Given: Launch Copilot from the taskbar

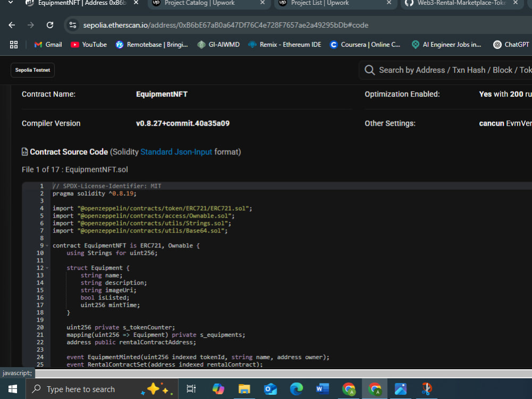Looking at the screenshot, I should pyautogui.click(x=218, y=389).
